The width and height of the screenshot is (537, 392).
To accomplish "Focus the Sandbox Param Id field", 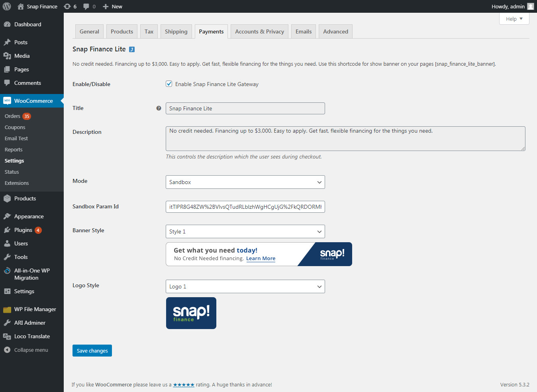I will point(245,207).
